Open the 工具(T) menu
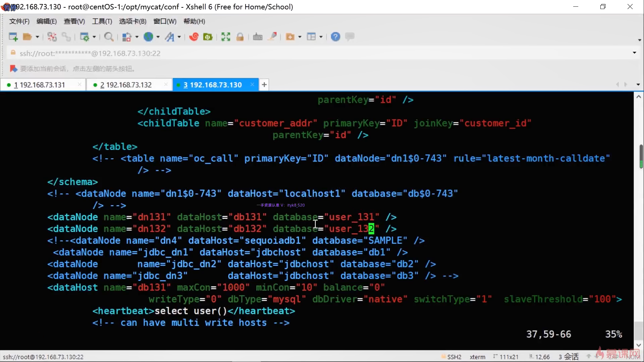 point(102,21)
